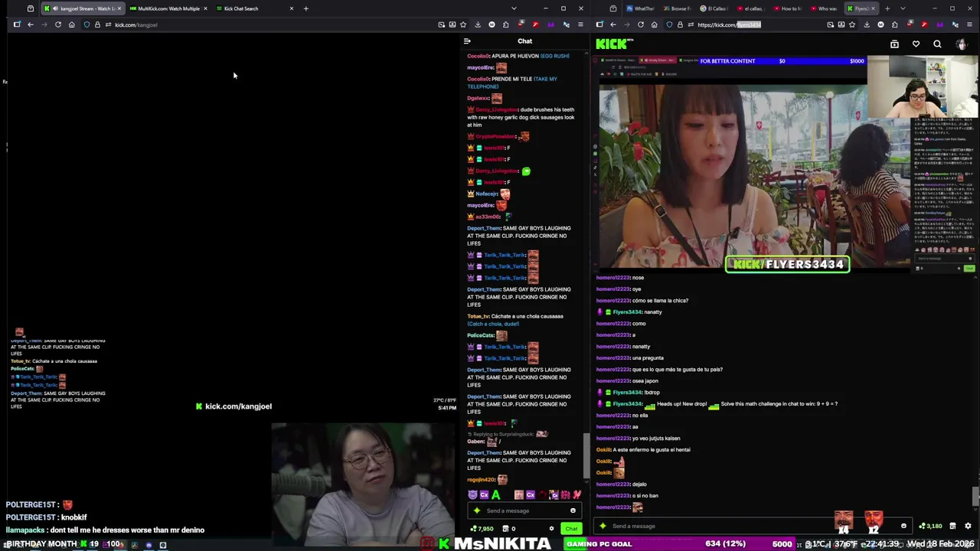The image size is (980, 551).
Task: Open downloads in the left browser window
Action: coord(478,24)
